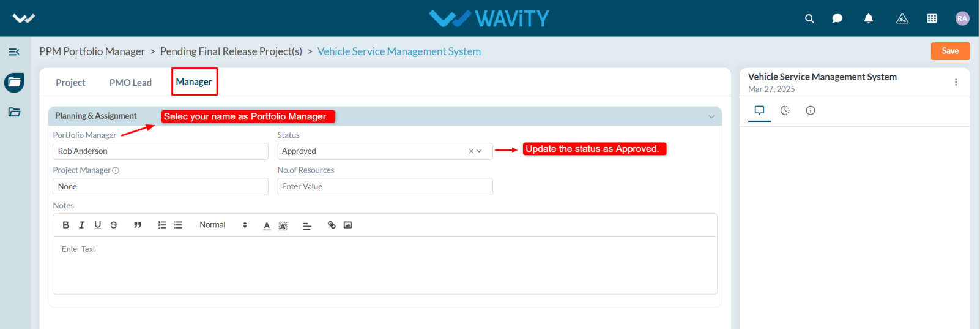Open the notifications bell

coord(869,18)
